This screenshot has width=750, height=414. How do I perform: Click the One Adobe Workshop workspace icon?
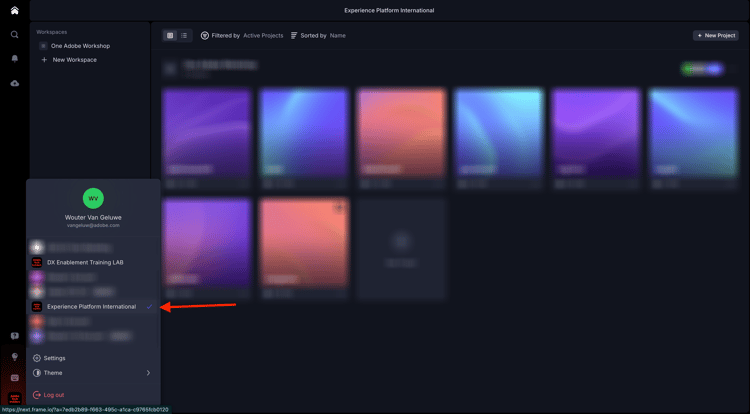tap(43, 46)
